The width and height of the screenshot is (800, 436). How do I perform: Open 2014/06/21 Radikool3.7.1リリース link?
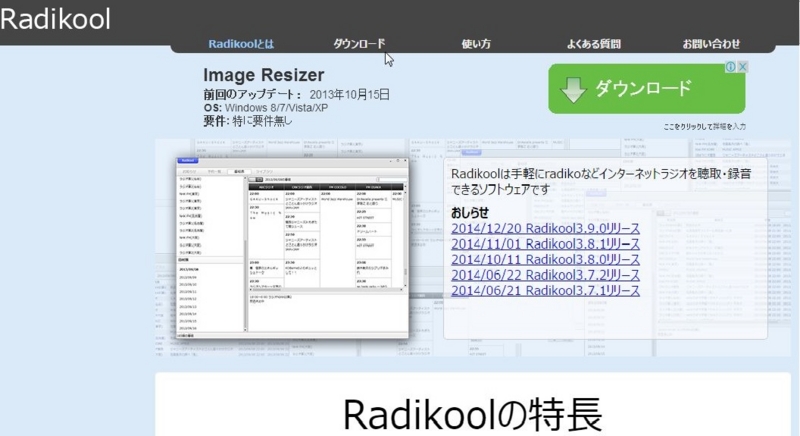(x=545, y=290)
